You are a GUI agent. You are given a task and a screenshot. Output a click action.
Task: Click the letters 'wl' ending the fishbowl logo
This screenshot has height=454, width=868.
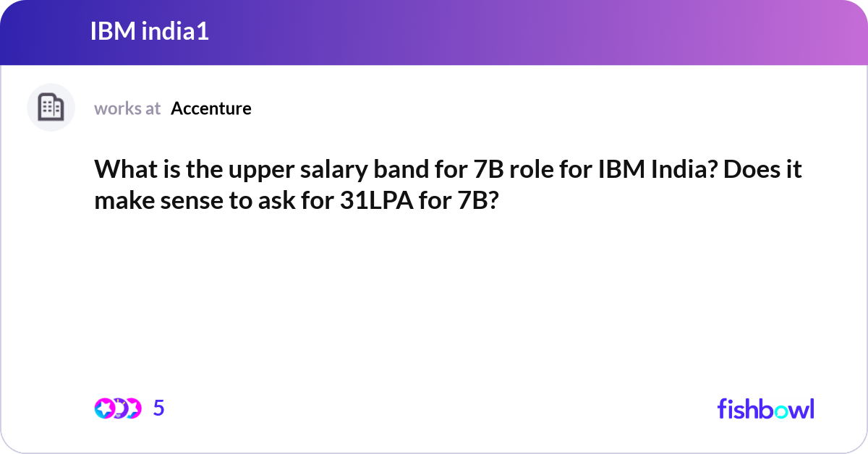802,408
